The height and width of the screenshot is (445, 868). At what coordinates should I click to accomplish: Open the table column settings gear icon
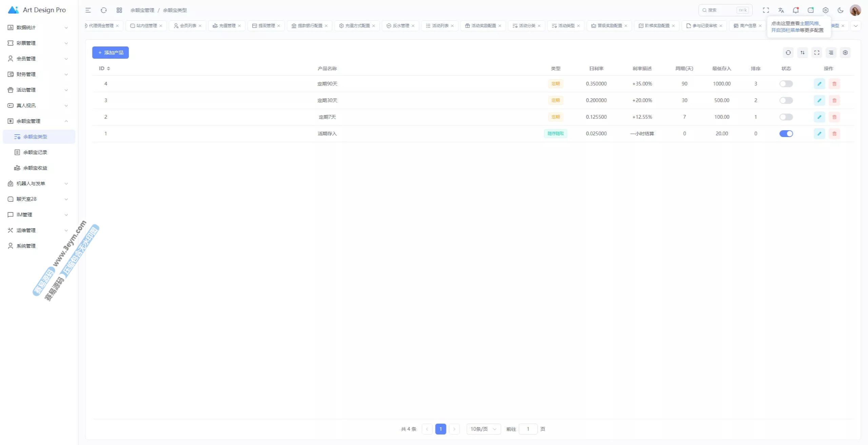click(x=845, y=53)
